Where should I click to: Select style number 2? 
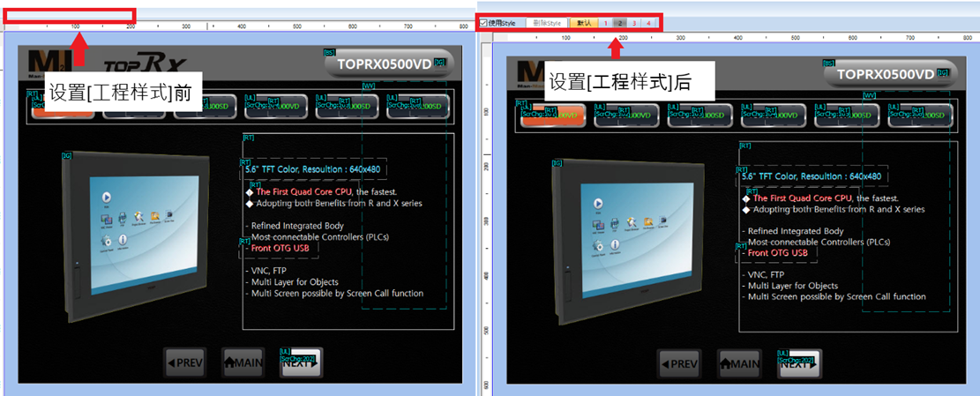(619, 22)
